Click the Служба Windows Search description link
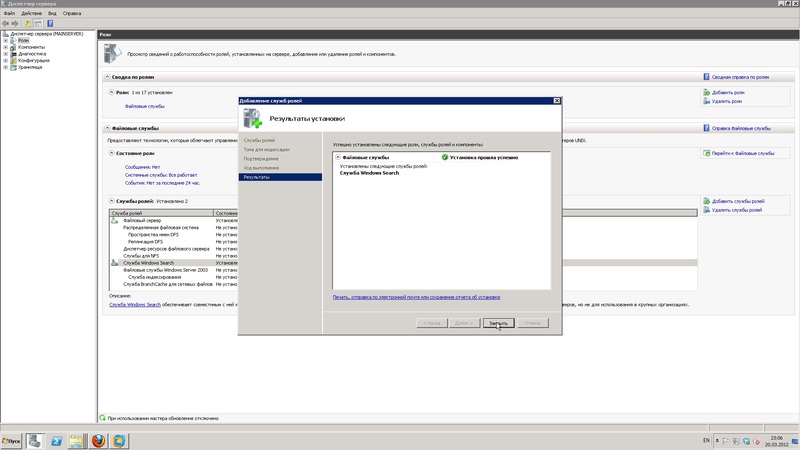800x450 pixels. pyautogui.click(x=135, y=305)
